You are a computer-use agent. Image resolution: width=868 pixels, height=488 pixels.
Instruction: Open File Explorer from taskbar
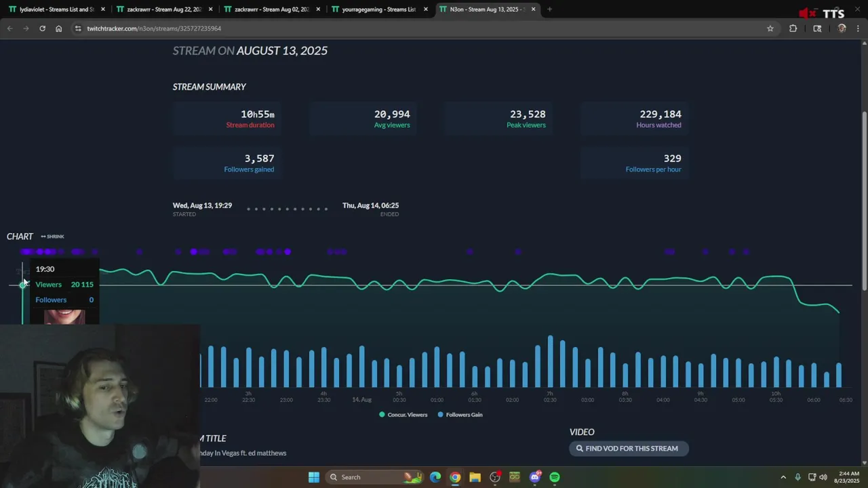tap(475, 477)
